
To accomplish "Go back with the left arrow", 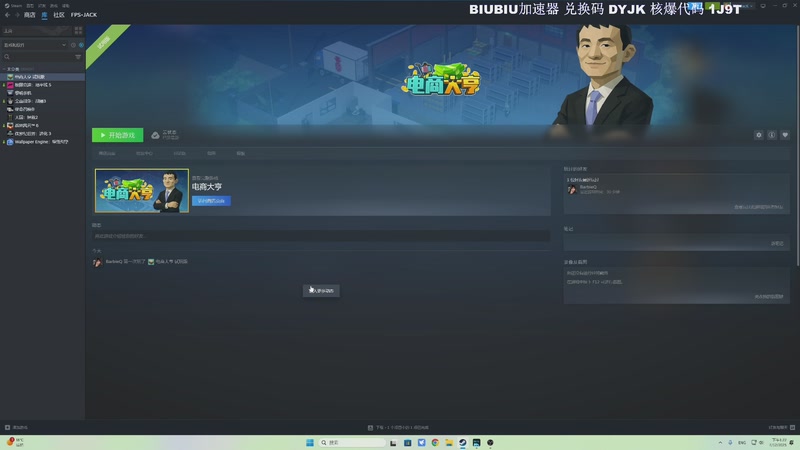I will 7,15.
